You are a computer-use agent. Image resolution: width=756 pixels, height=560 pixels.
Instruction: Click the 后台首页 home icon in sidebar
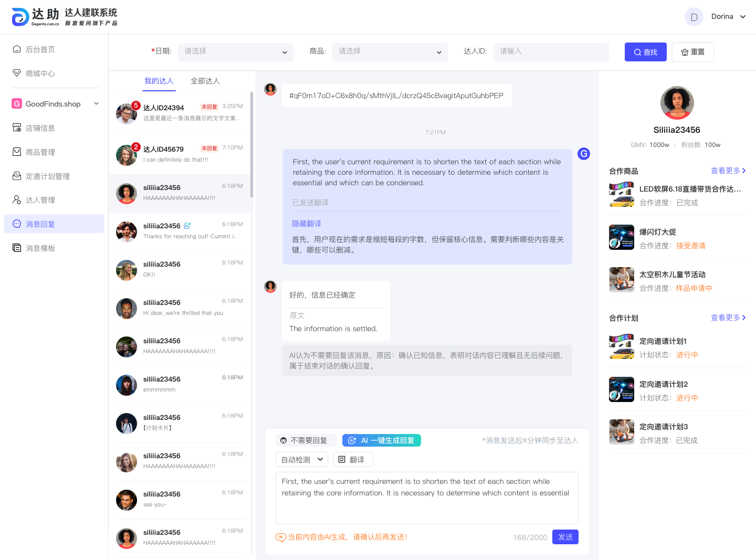pos(17,49)
